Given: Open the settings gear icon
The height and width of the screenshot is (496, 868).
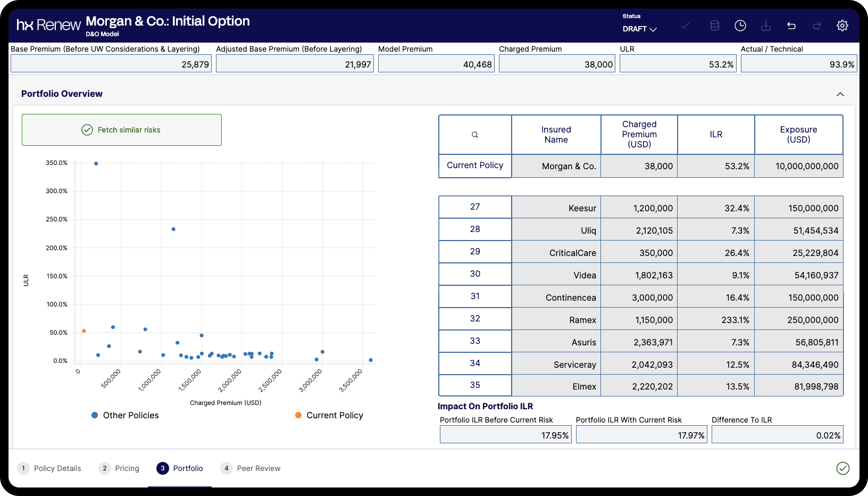Looking at the screenshot, I should (842, 26).
